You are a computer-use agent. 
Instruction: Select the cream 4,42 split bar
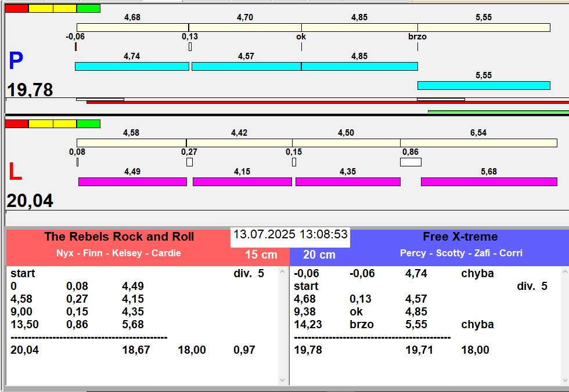239,143
